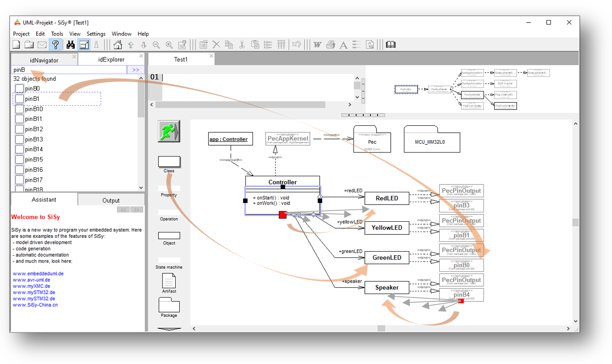This screenshot has width=612, height=364.
Task: Open the Settings menu
Action: tap(96, 34)
